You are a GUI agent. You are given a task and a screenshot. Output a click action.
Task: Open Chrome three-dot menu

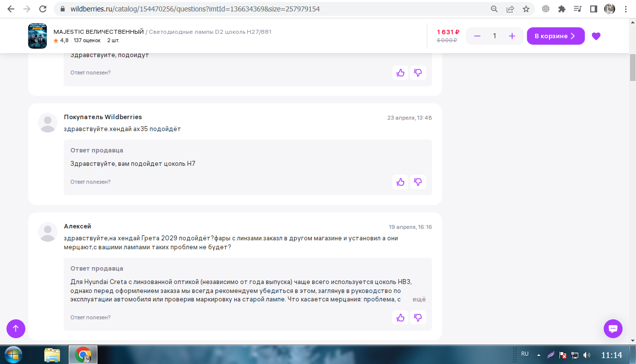pyautogui.click(x=626, y=9)
